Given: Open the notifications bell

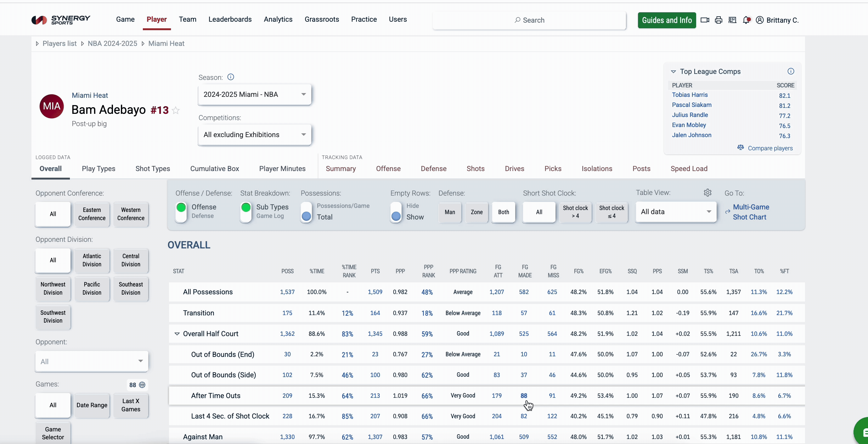Looking at the screenshot, I should pyautogui.click(x=746, y=20).
